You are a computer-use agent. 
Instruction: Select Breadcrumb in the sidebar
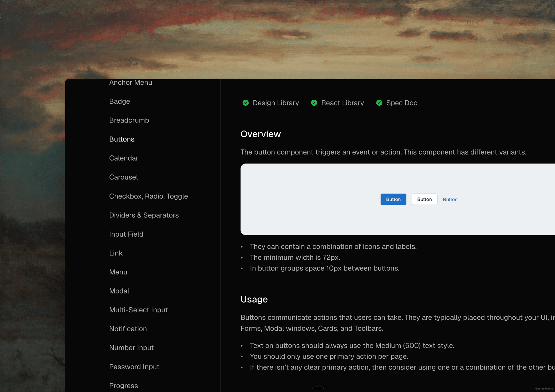129,120
